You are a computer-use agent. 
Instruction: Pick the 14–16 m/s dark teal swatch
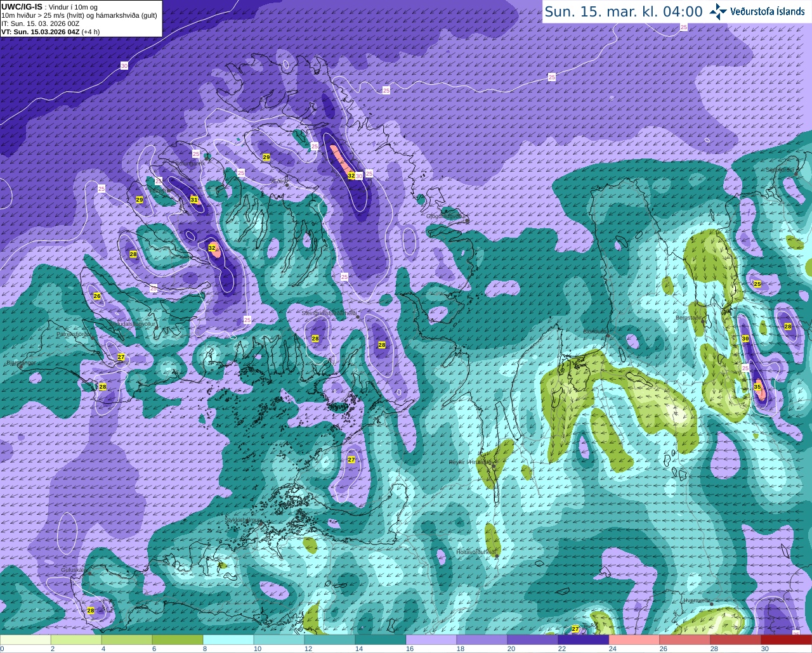[x=381, y=640]
